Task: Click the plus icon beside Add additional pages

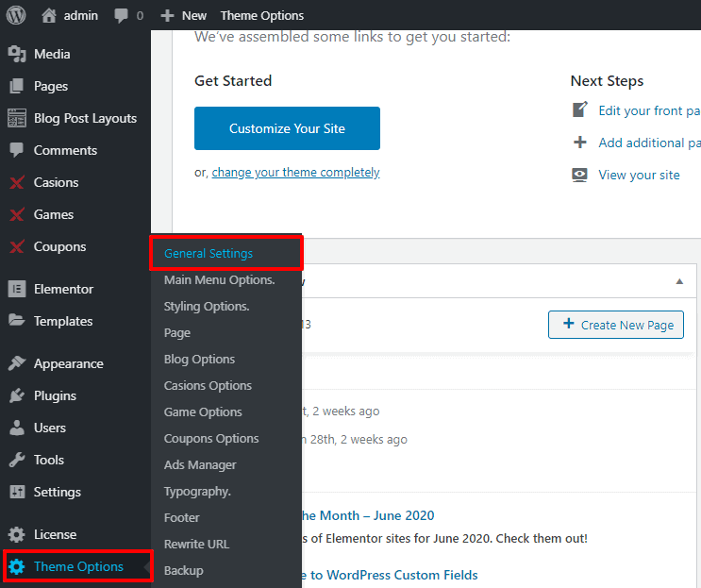Action: point(580,143)
